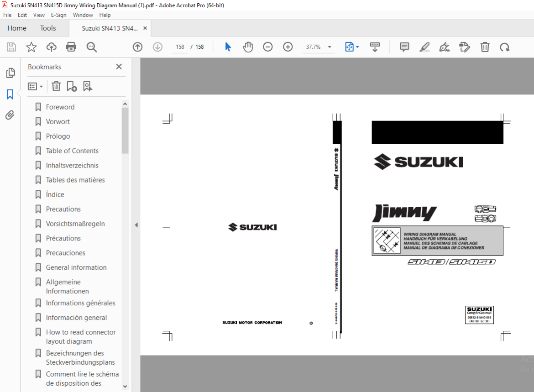The width and height of the screenshot is (534, 392).
Task: Go to previous page arrow
Action: (137, 47)
